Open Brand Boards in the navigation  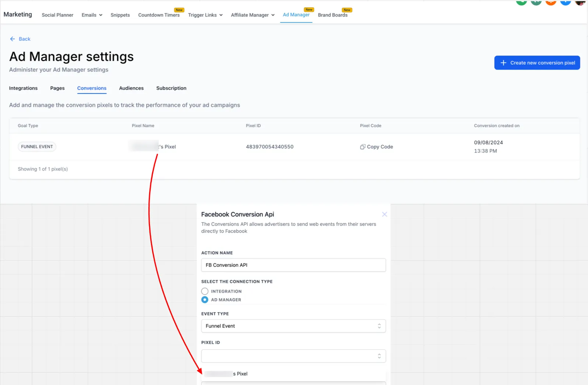333,15
